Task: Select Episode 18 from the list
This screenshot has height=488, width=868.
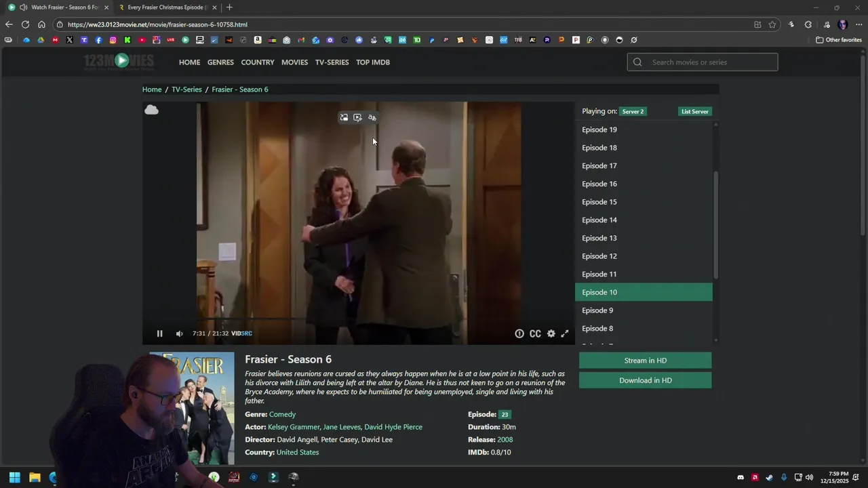Action: pos(644,148)
